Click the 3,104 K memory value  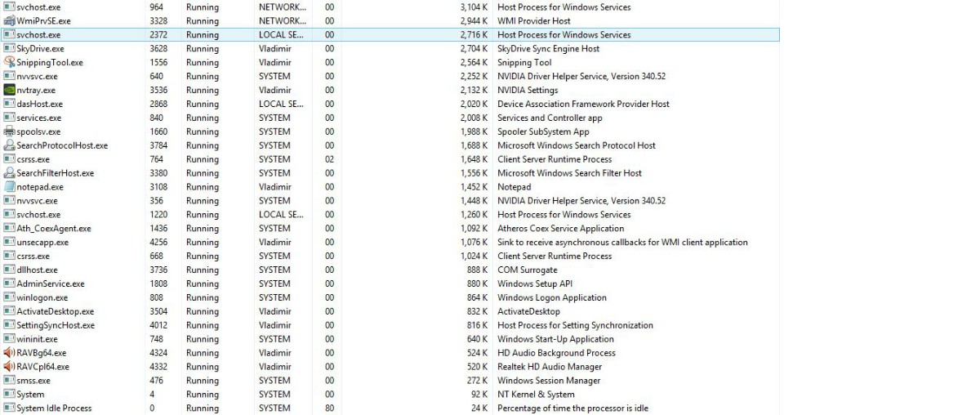(x=472, y=7)
